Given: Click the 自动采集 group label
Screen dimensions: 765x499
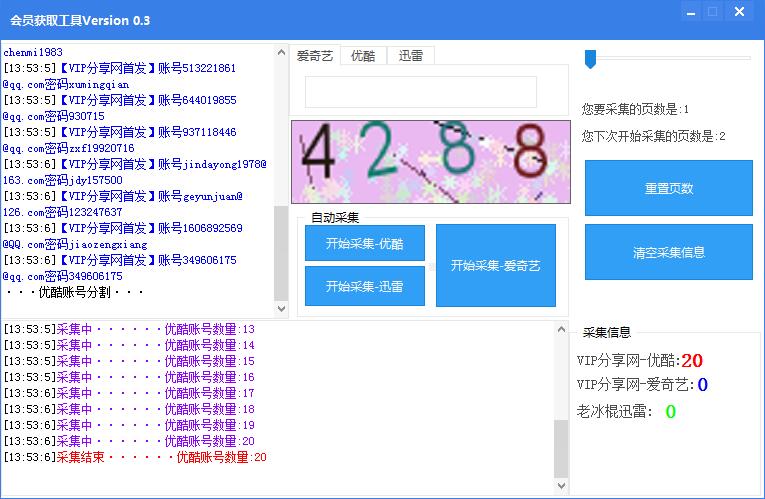Looking at the screenshot, I should pos(335,218).
